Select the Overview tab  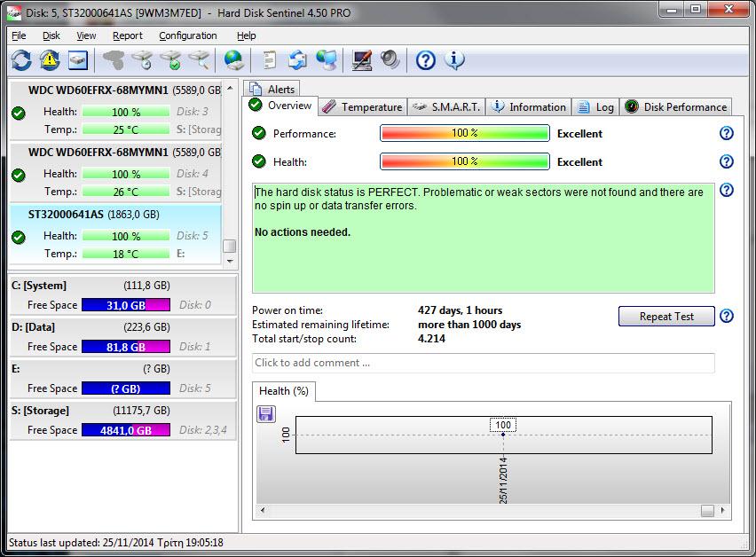pos(280,106)
